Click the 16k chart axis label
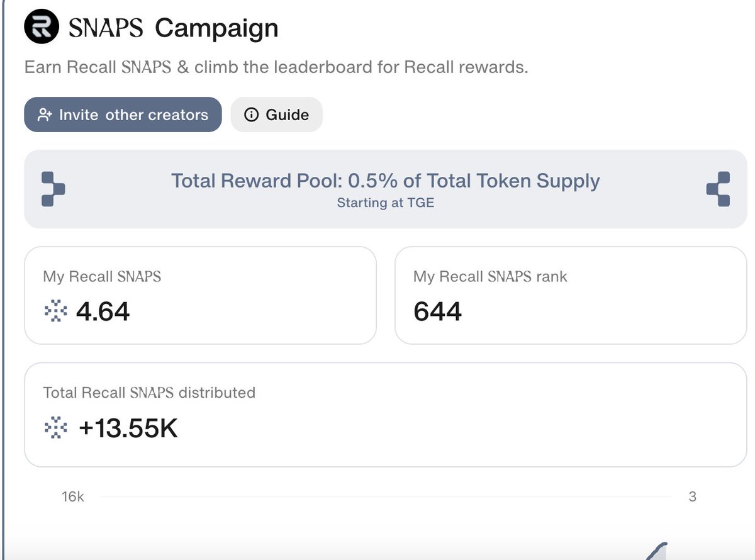Screen dimensions: 755x560 (x=73, y=496)
